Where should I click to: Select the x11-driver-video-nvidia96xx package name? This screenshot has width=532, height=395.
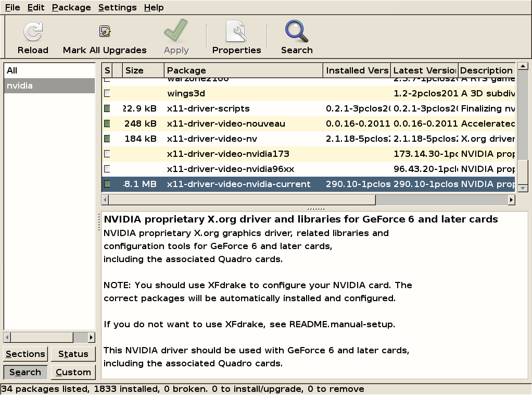coord(231,169)
